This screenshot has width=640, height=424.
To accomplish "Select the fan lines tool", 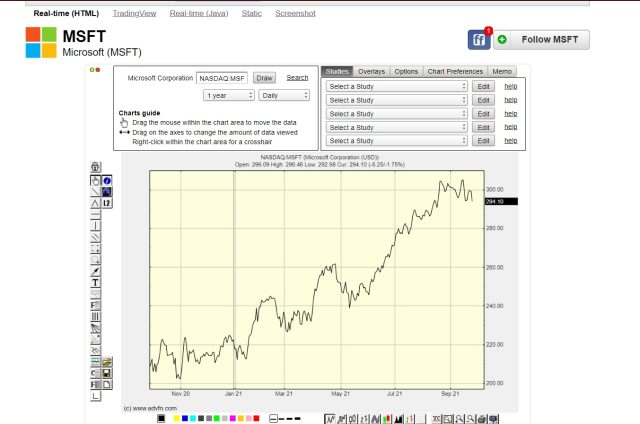I will (x=95, y=328).
